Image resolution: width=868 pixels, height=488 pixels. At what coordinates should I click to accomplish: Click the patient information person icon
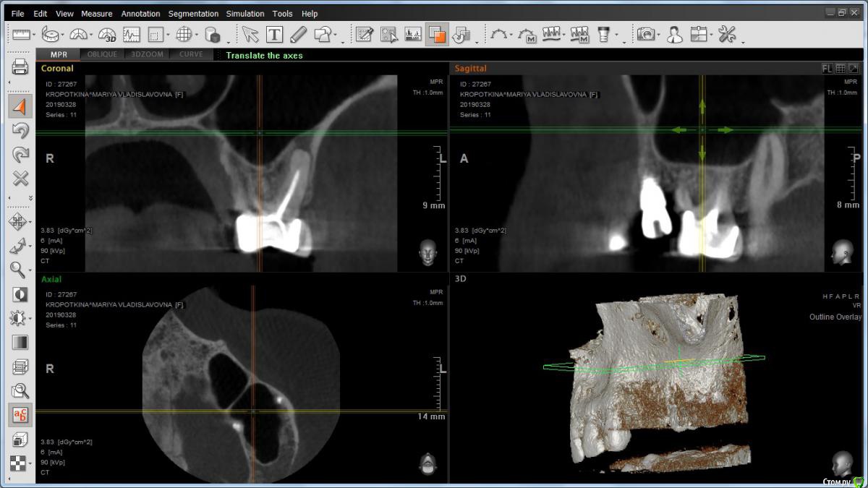674,34
